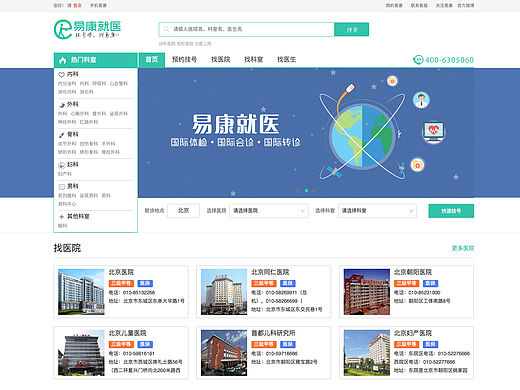The image size is (520, 390).
Task: Open the 请选择科室 dropdown
Action: 377,211
